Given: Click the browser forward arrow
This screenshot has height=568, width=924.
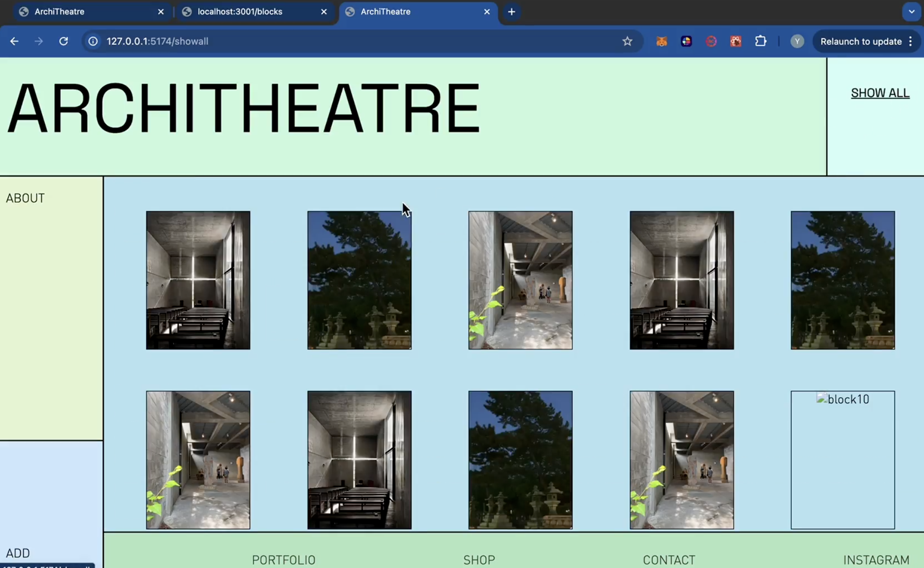Looking at the screenshot, I should pyautogui.click(x=39, y=42).
